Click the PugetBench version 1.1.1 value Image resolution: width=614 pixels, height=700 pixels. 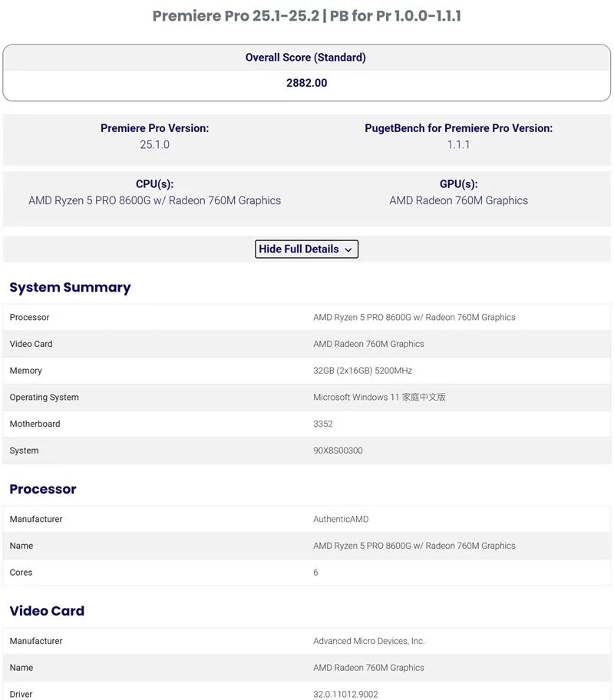(x=458, y=144)
